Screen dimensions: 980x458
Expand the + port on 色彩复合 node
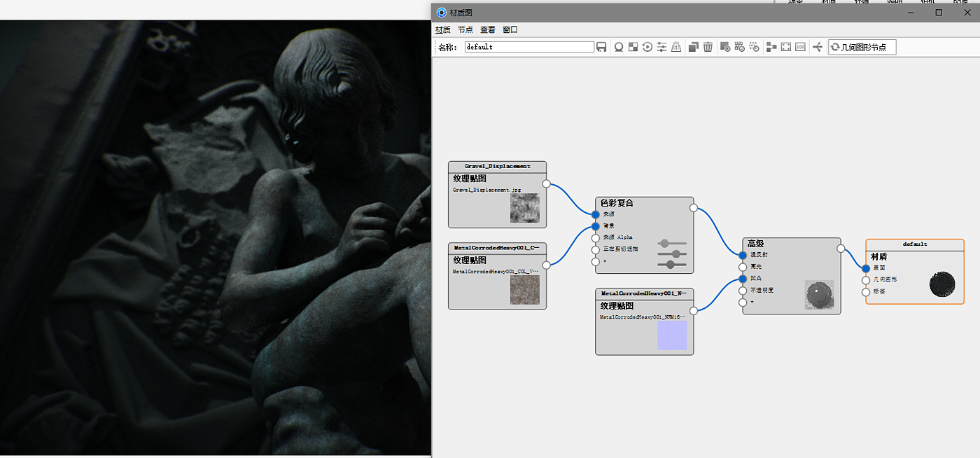596,262
